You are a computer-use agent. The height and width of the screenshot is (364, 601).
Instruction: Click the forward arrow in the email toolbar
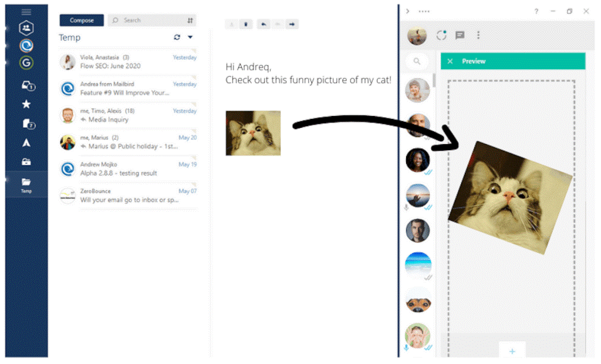292,24
